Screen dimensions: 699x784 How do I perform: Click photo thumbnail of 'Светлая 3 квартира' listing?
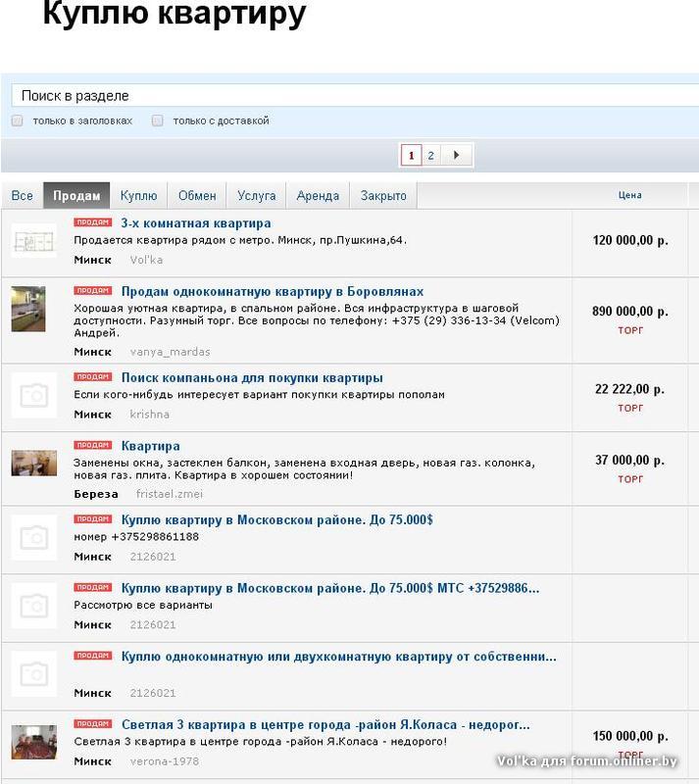[x=33, y=742]
